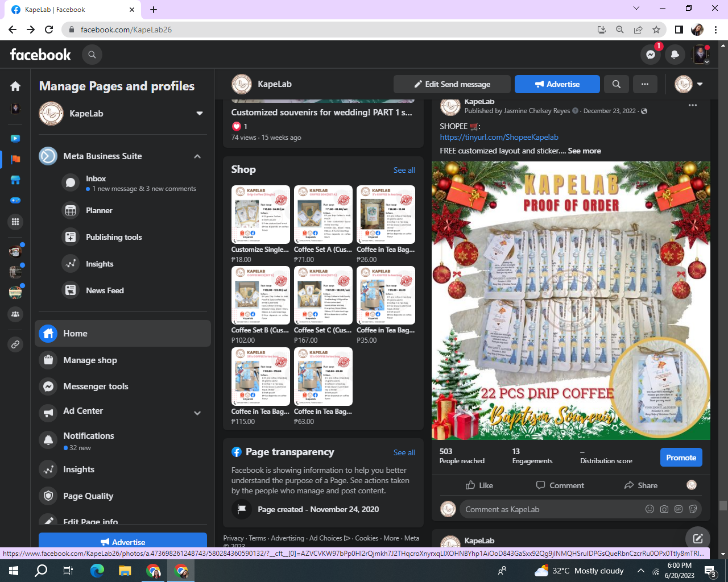
Task: Open the Watch video icon in left rail
Action: [15, 138]
